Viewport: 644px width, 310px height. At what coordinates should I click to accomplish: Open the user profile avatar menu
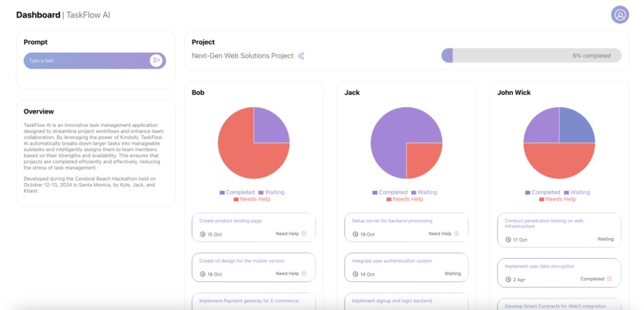pos(620,15)
